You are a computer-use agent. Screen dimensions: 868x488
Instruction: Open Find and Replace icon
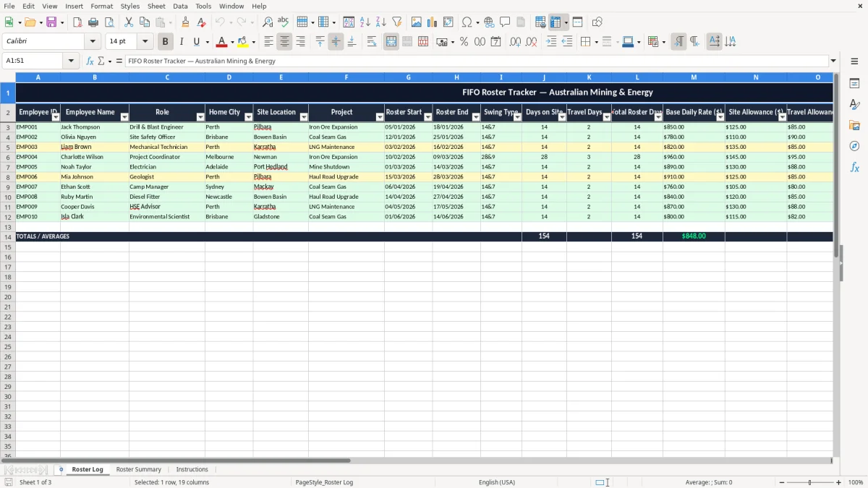coord(268,22)
